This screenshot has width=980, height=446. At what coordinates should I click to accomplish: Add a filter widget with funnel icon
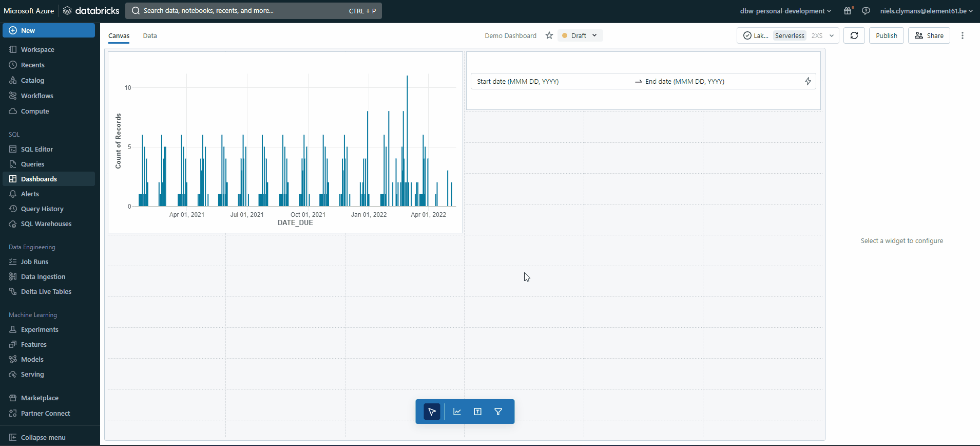[498, 412]
